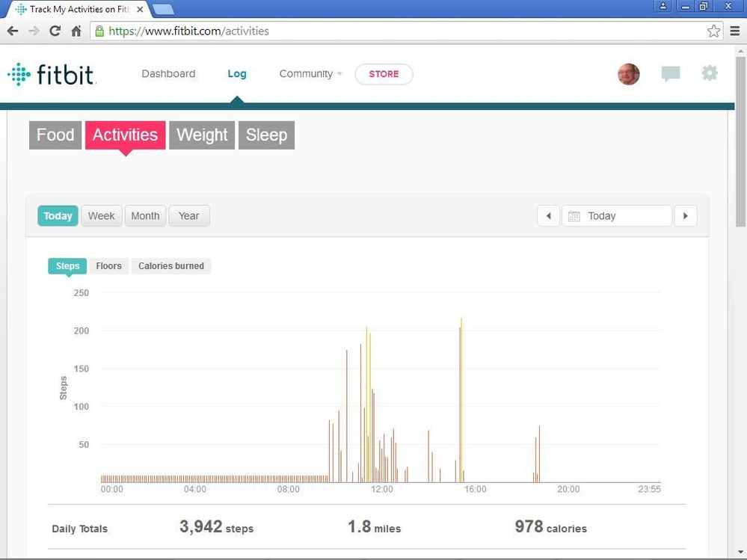Click the user profile avatar
747x560 pixels.
628,74
